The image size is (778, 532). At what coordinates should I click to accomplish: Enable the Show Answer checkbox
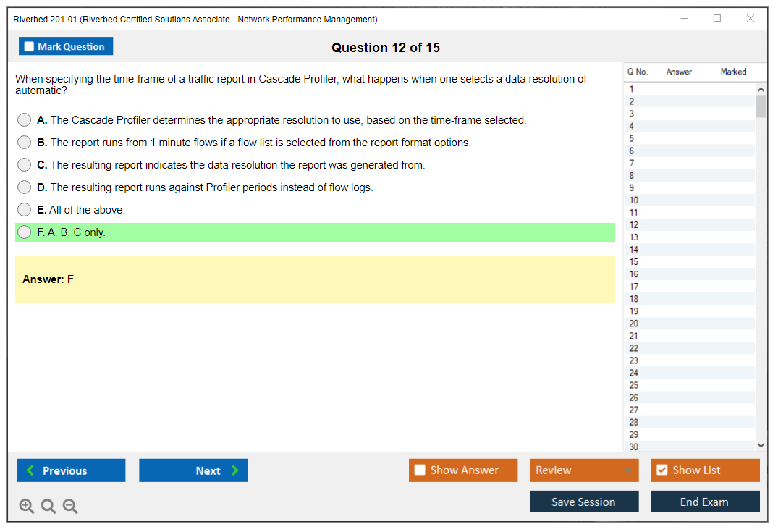point(420,470)
